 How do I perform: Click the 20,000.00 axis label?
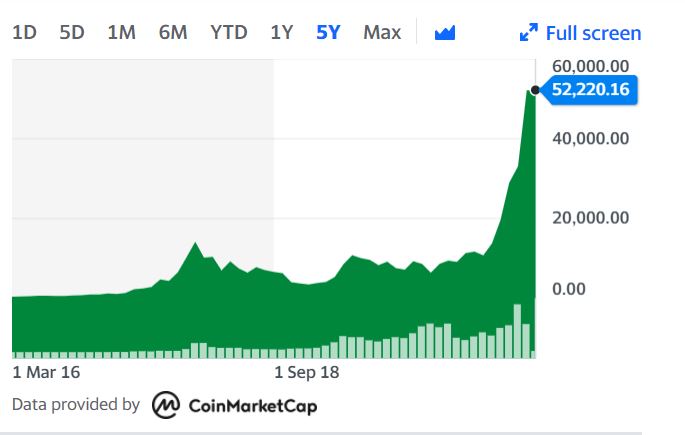[590, 218]
